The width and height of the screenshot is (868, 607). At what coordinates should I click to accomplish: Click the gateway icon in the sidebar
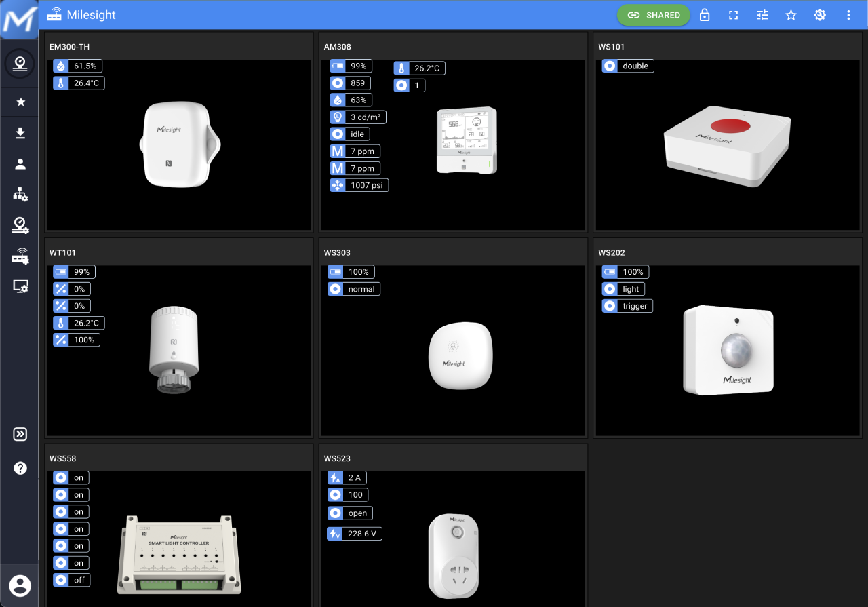click(20, 256)
